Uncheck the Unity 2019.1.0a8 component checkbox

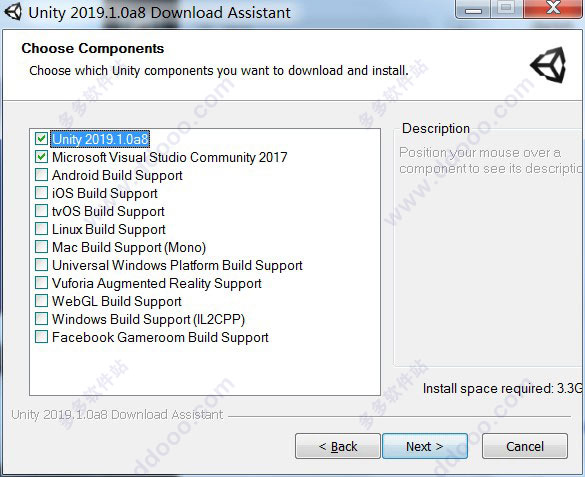click(41, 139)
